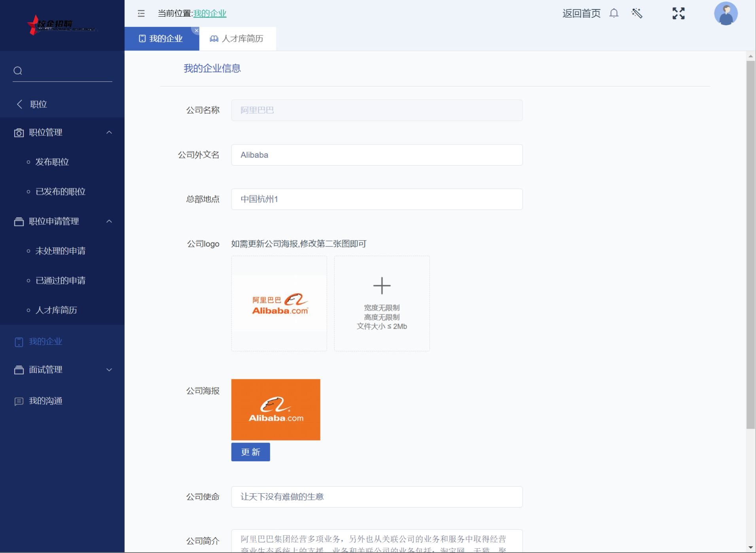Open 我的沟通 in the sidebar
Image resolution: width=756 pixels, height=553 pixels.
pyautogui.click(x=45, y=401)
